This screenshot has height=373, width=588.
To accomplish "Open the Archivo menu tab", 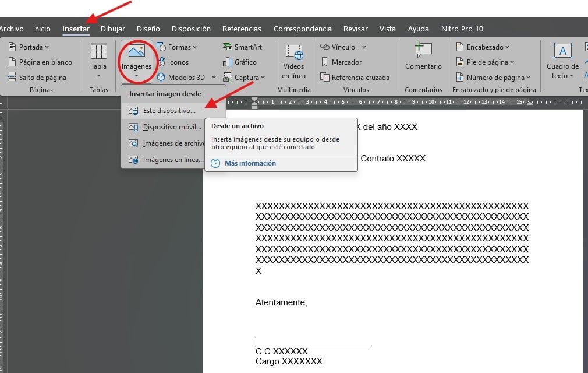I will pos(11,29).
